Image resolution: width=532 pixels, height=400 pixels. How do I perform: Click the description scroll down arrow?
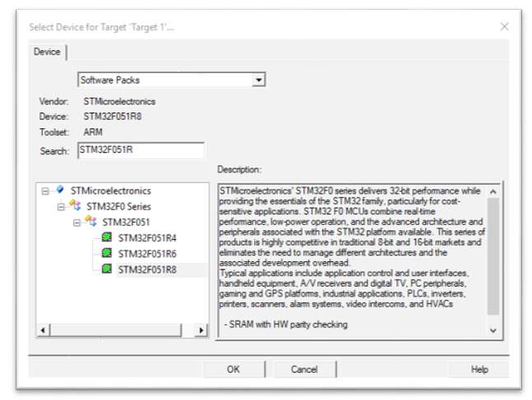(493, 330)
